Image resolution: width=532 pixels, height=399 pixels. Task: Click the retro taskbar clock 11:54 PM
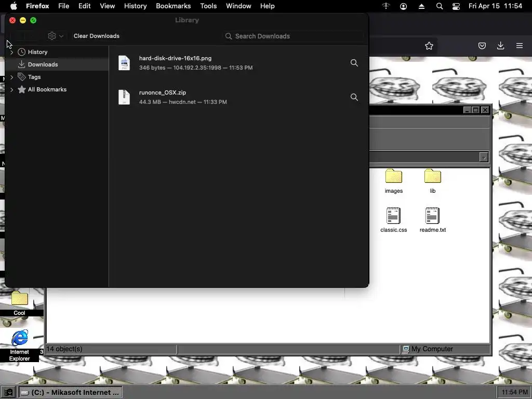pos(514,392)
